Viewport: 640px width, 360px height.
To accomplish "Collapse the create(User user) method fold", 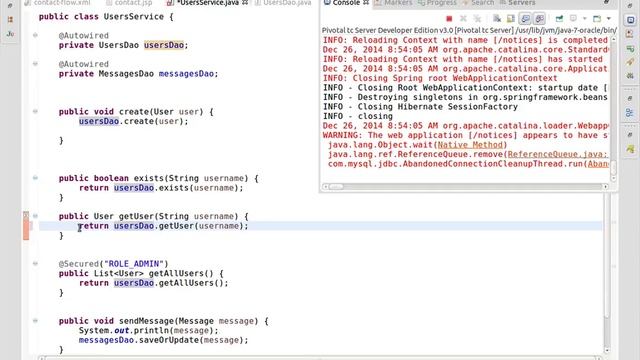I will click(x=35, y=111).
